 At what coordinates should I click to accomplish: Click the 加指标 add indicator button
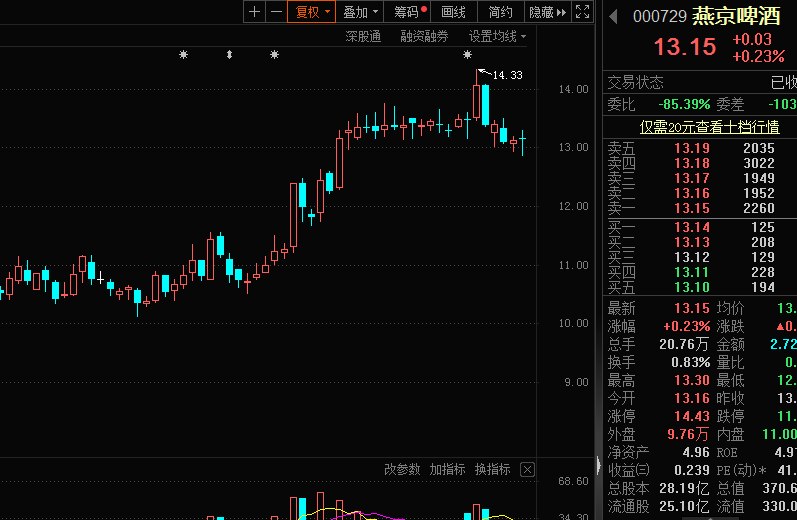(447, 469)
